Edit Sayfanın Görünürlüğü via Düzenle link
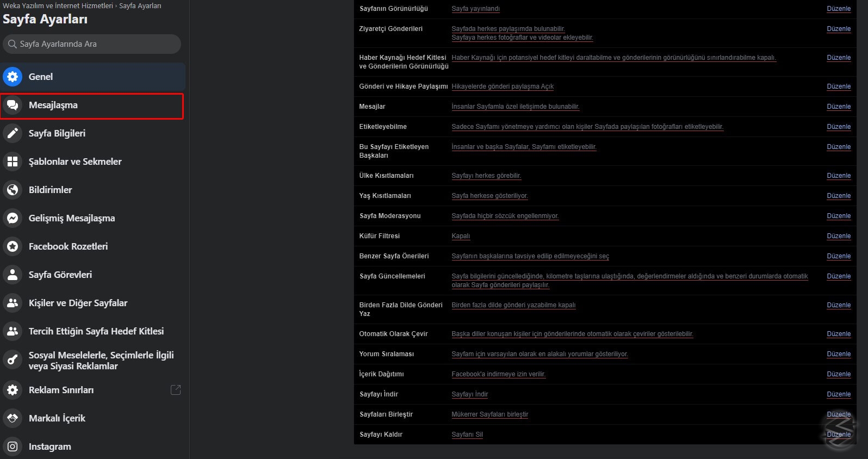This screenshot has width=868, height=459. coord(838,9)
